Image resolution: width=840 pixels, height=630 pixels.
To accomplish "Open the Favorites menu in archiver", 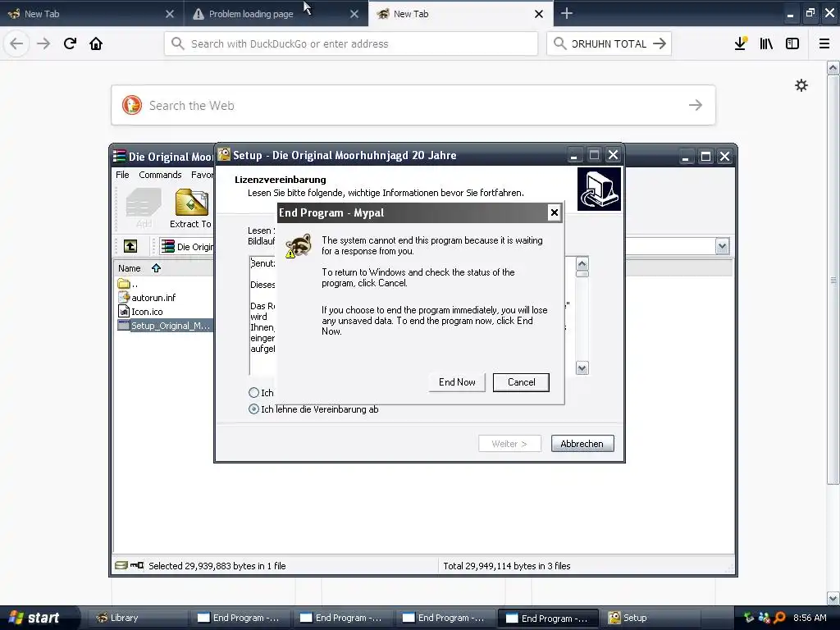I will click(202, 175).
